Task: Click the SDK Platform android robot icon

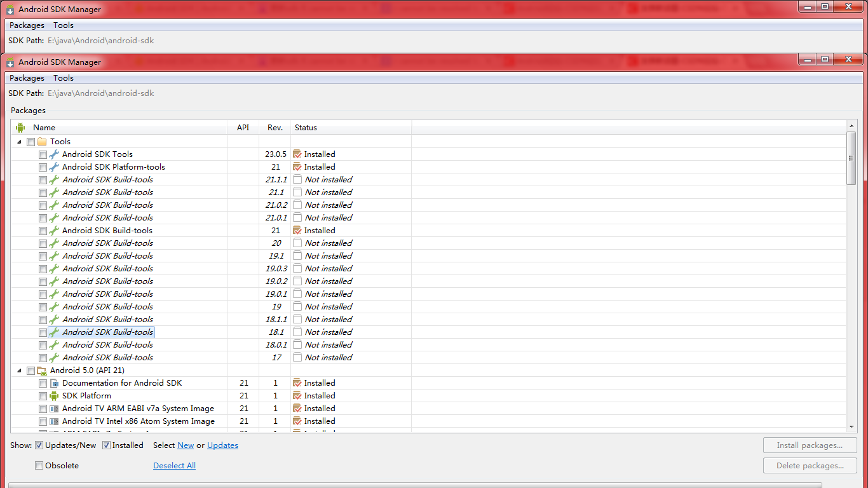Action: pyautogui.click(x=54, y=396)
